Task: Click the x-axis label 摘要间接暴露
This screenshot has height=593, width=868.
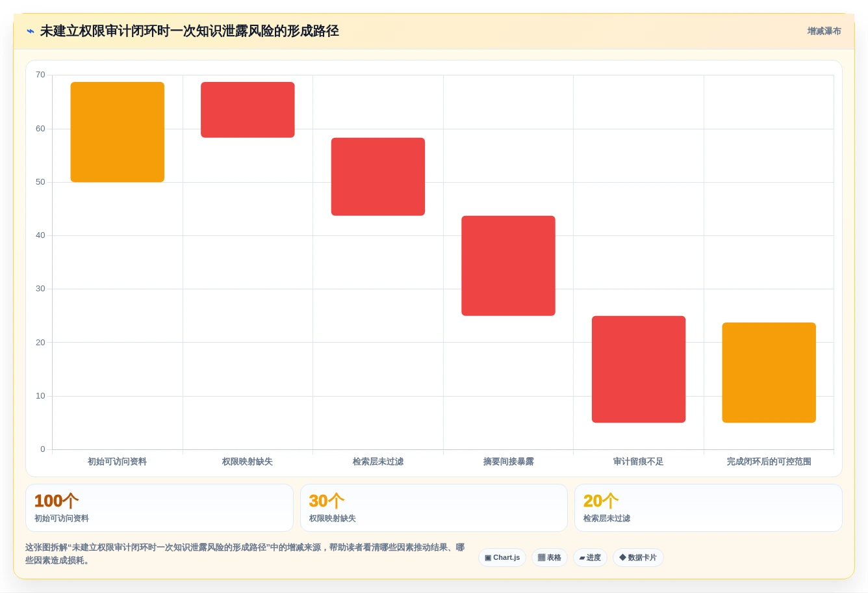Action: [508, 462]
